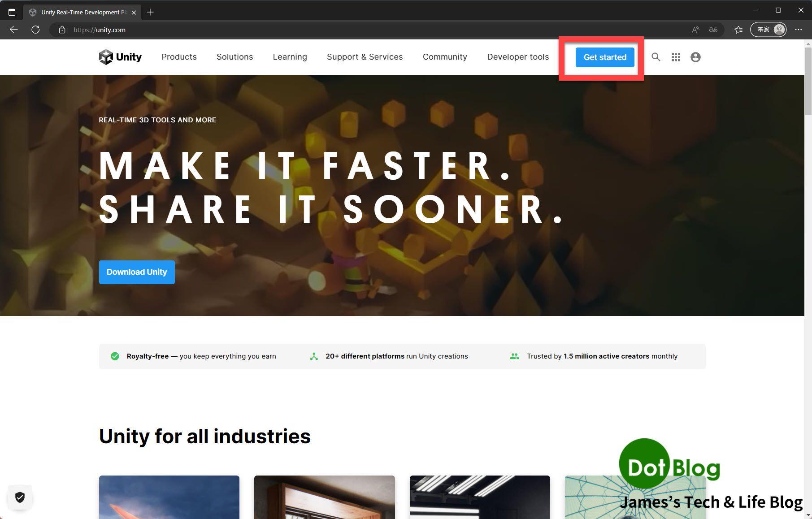
Task: Click the guest browser profile button
Action: pyautogui.click(x=769, y=30)
